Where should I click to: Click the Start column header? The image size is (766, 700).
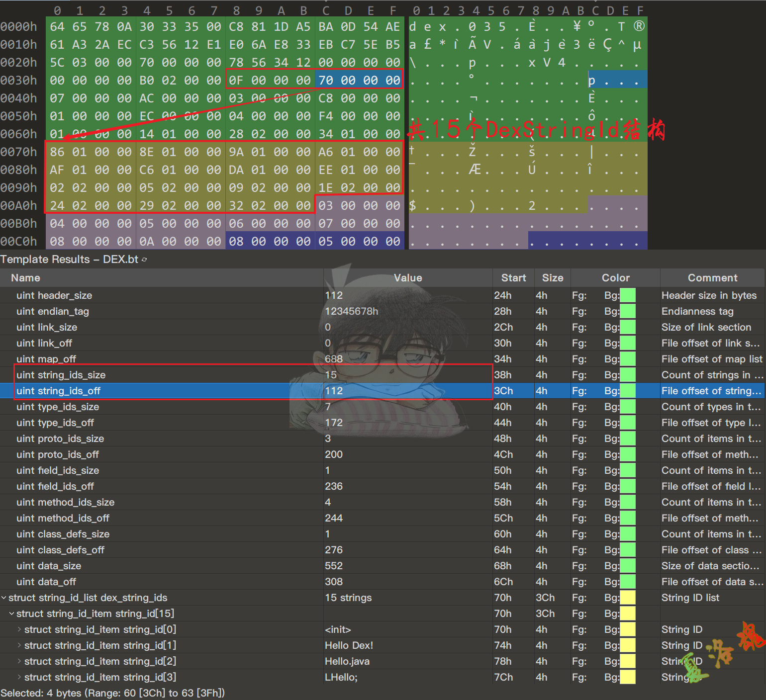[513, 278]
